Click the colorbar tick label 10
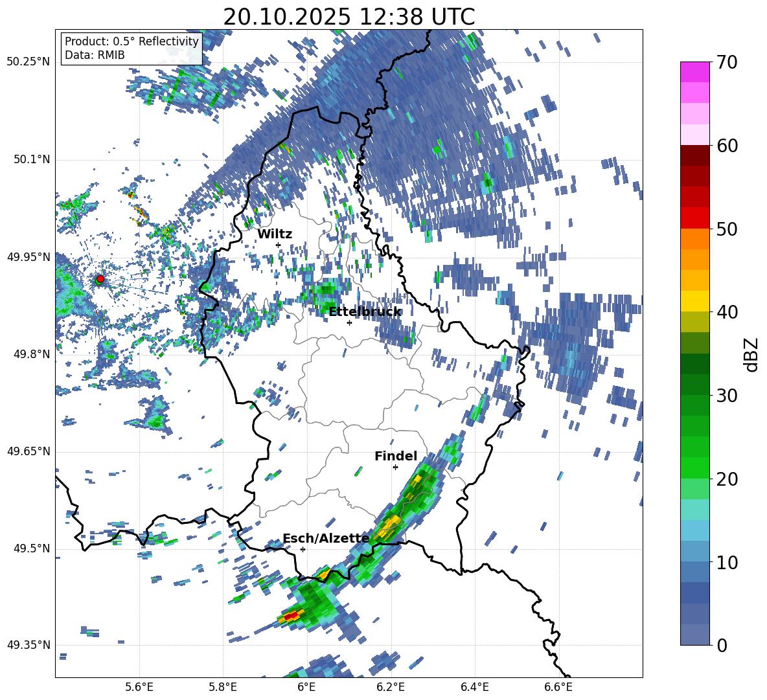The image size is (767, 700). pyautogui.click(x=727, y=562)
